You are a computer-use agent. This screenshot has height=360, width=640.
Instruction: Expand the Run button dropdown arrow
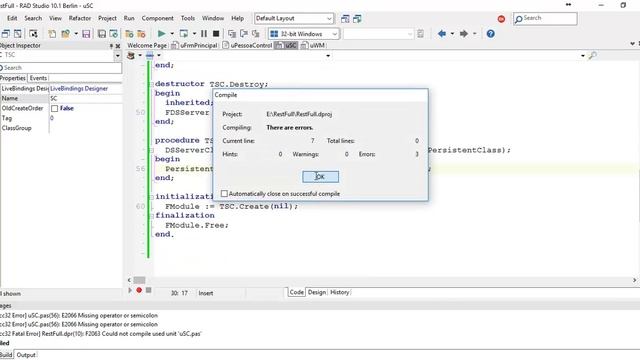(x=172, y=33)
